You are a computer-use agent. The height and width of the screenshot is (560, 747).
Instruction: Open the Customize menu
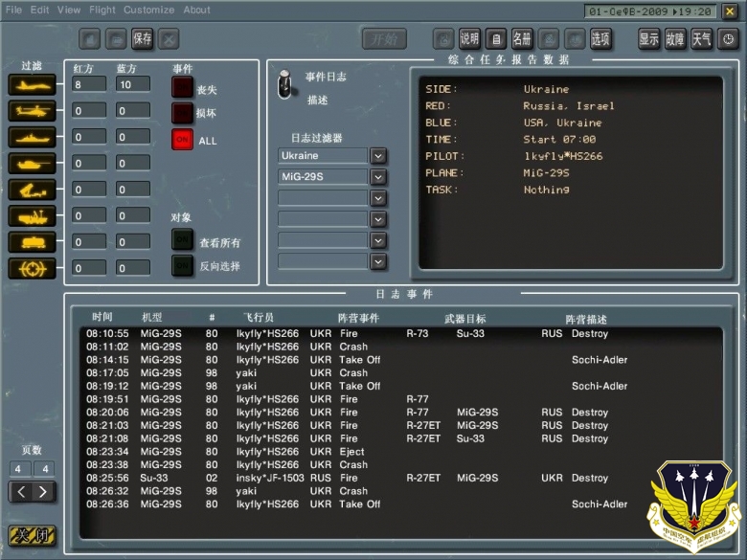coord(149,10)
